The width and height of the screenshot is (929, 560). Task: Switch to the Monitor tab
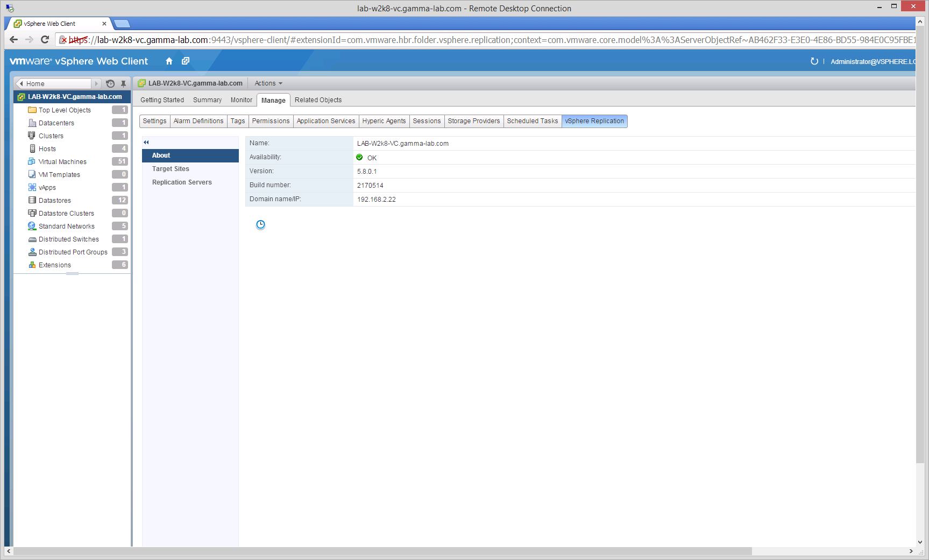coord(241,100)
